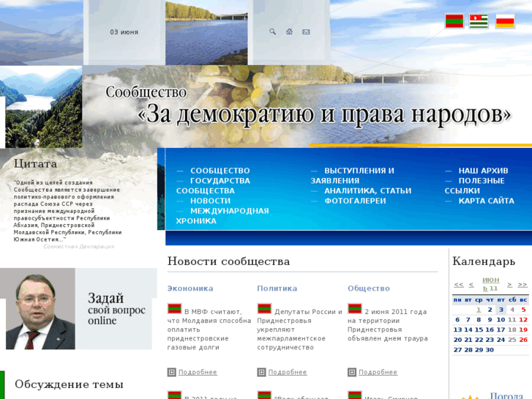Click the Обсуждение темы heading
Screen dimensions: 532x399
coord(69,384)
